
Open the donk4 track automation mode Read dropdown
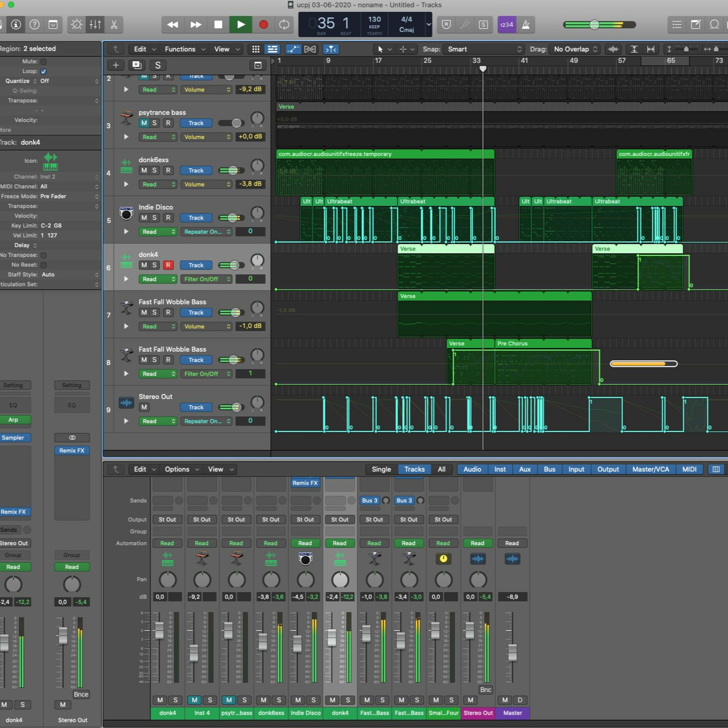(x=158, y=279)
